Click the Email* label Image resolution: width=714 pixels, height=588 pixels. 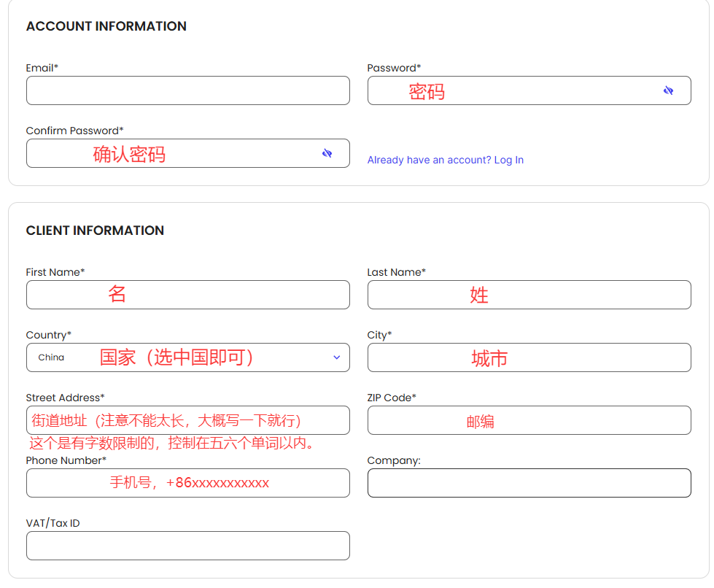42,68
